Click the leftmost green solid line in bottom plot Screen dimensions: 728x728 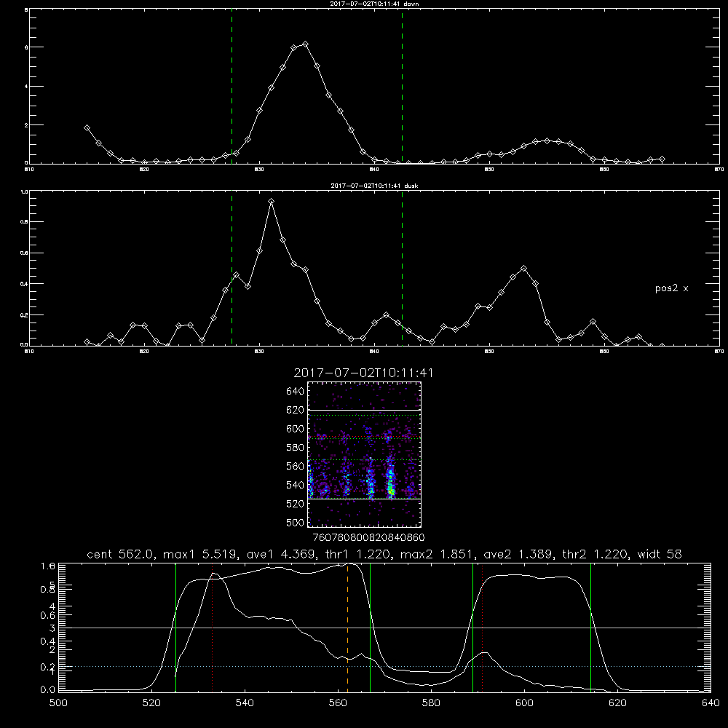point(176,627)
